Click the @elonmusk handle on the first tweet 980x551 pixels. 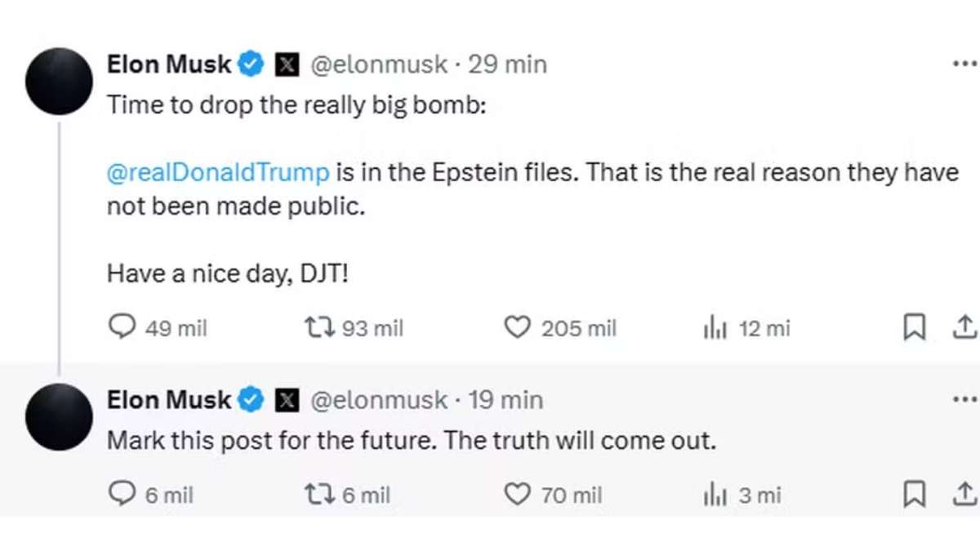pos(376,63)
